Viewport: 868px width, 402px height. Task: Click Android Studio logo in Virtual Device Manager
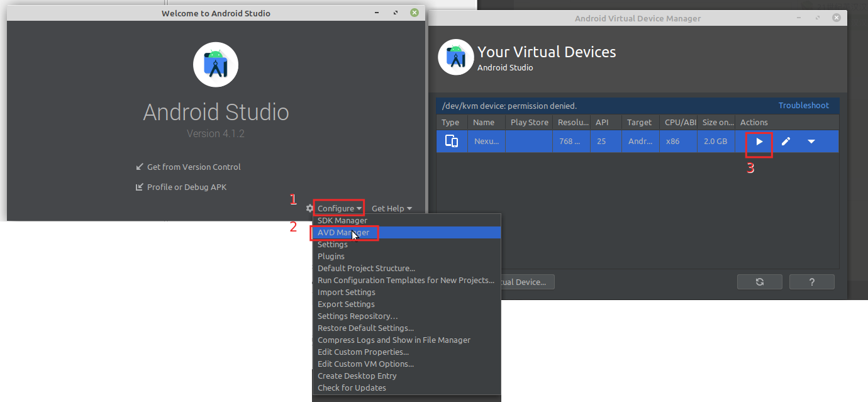point(455,57)
